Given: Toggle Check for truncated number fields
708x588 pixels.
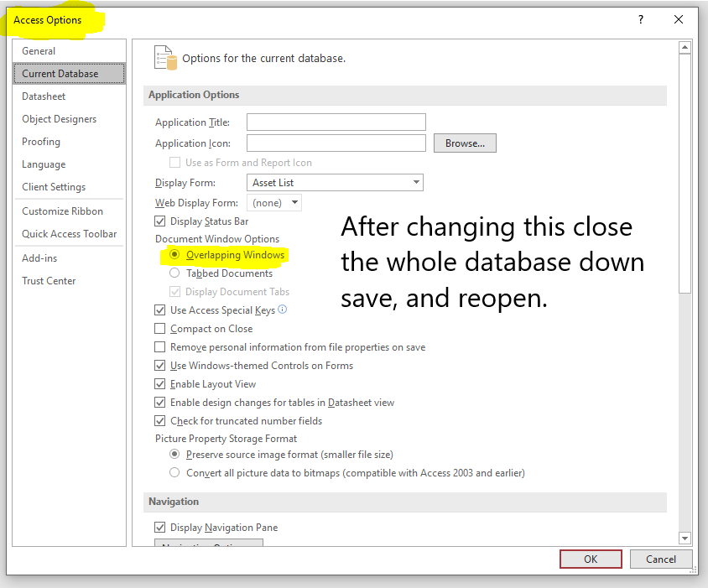Looking at the screenshot, I should pyautogui.click(x=160, y=420).
